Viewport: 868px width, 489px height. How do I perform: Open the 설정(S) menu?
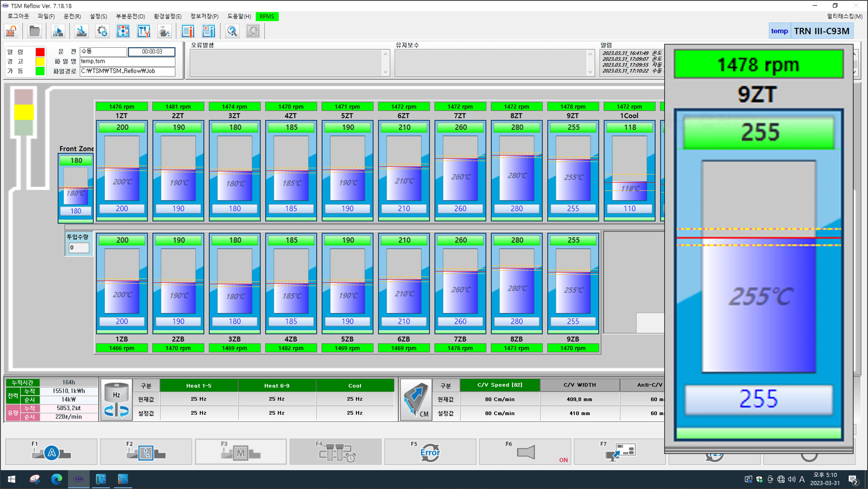pyautogui.click(x=98, y=16)
